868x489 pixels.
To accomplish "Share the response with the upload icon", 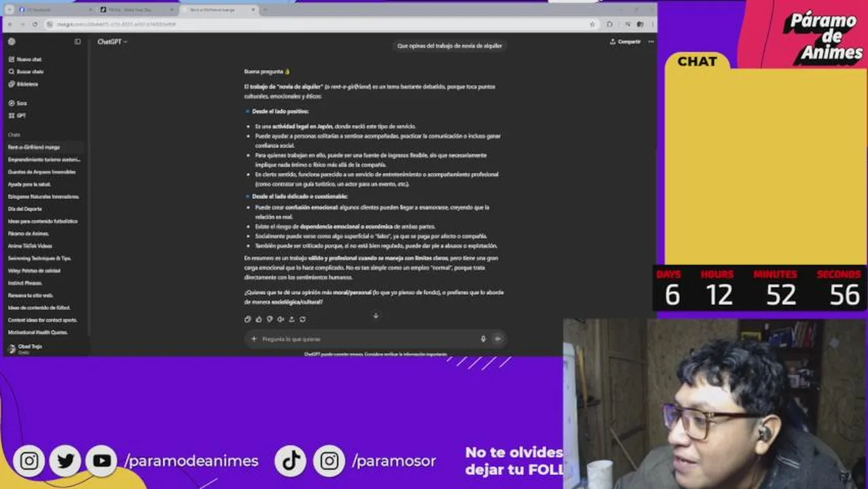I will pos(291,319).
